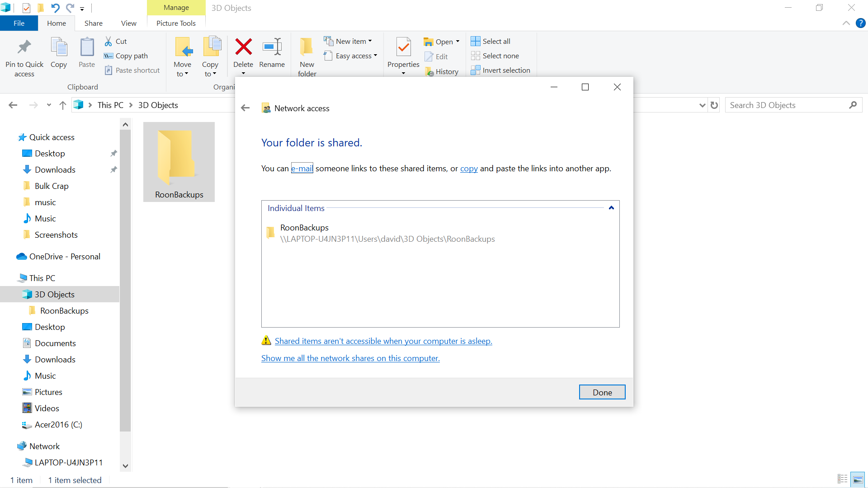
Task: Click the Properties checkmark icon
Action: click(x=403, y=47)
